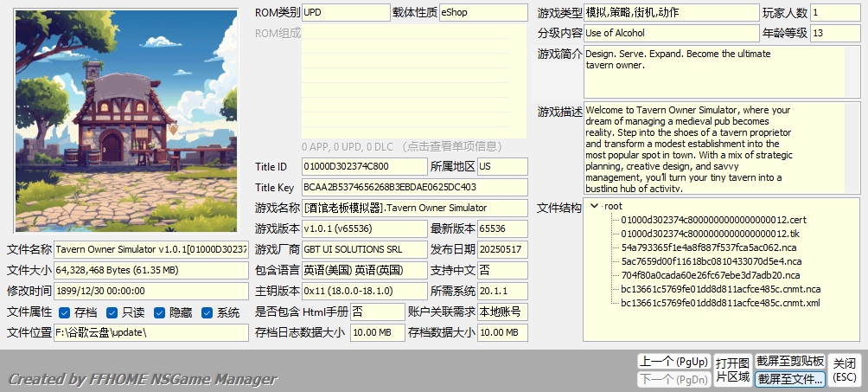Click the 玩家人数 field showing 1
The width and height of the screenshot is (868, 392).
click(835, 13)
